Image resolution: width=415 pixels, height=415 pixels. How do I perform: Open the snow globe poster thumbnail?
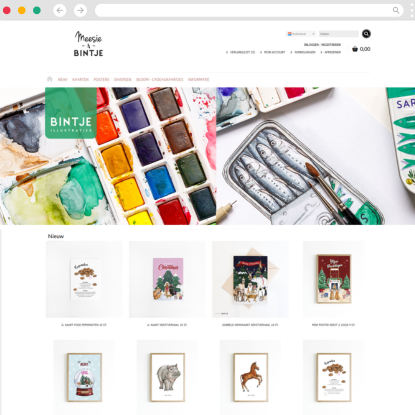point(84,377)
